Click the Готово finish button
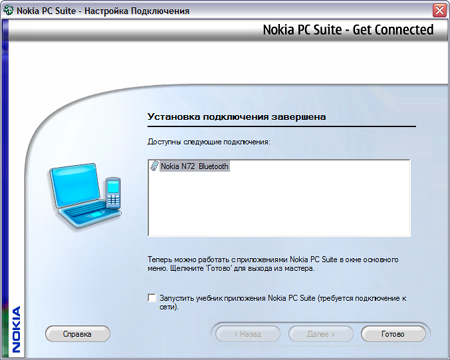Viewport: 450px width, 360px height. pos(393,334)
